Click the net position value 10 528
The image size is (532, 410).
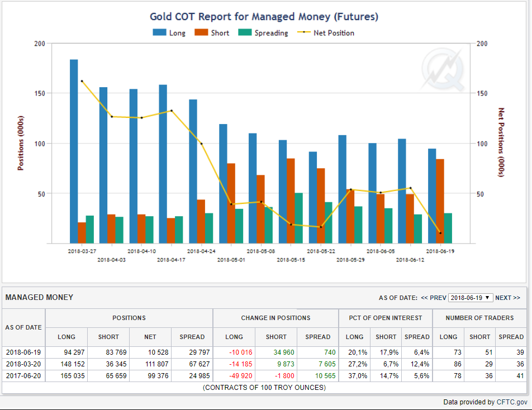coord(158,352)
